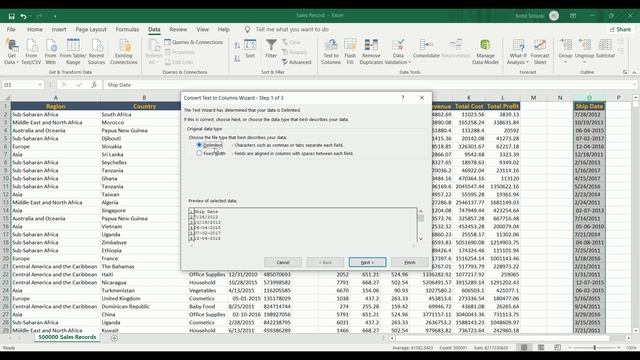This screenshot has height=360, width=640.
Task: Open Advanced filter options
Action: pos(296,62)
